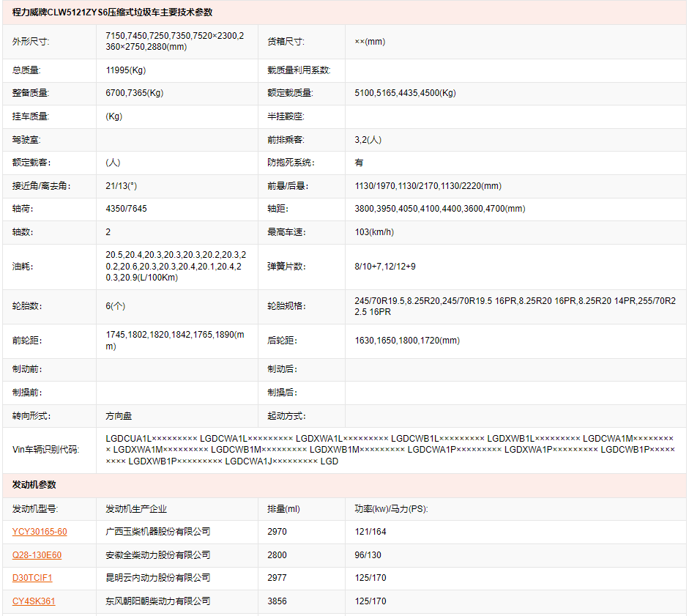Select the '油耗:' label
689x616 pixels.
pyautogui.click(x=23, y=267)
